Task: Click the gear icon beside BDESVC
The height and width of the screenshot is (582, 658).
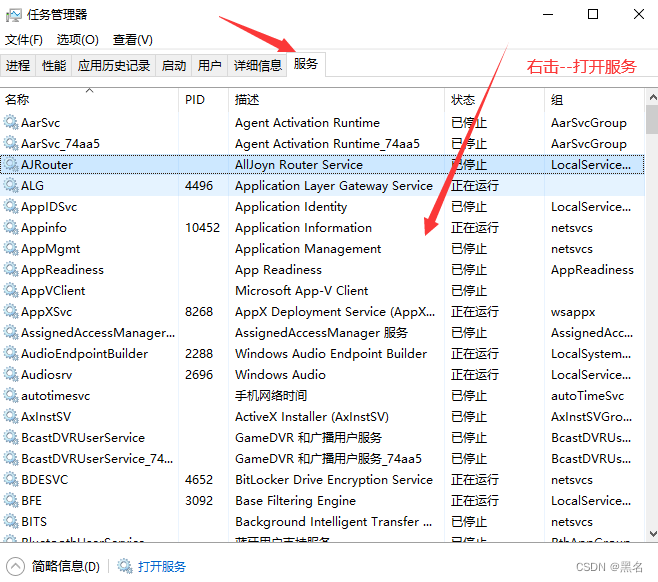Action: point(11,479)
